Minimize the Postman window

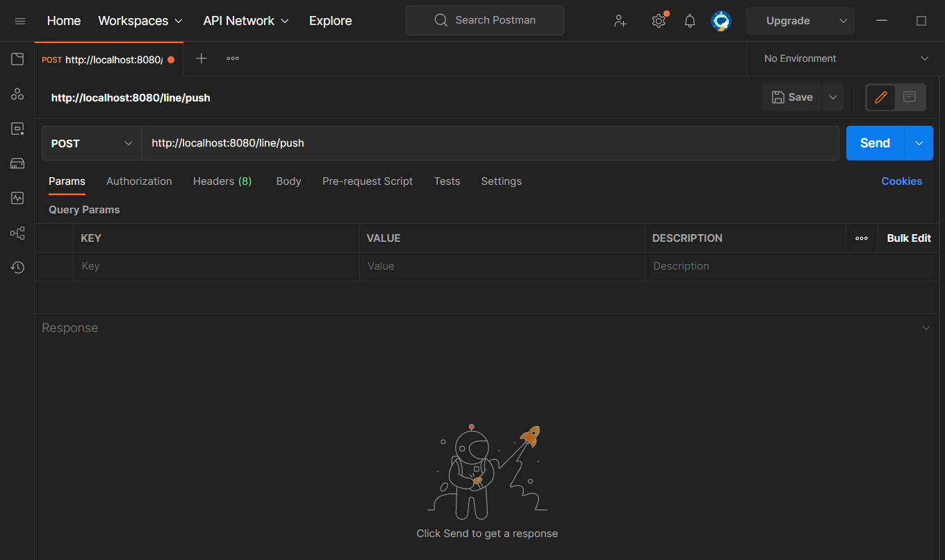882,21
